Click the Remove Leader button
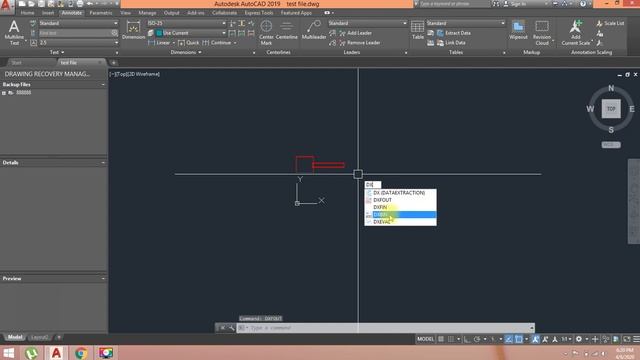This screenshot has width=640, height=360. pyautogui.click(x=360, y=43)
